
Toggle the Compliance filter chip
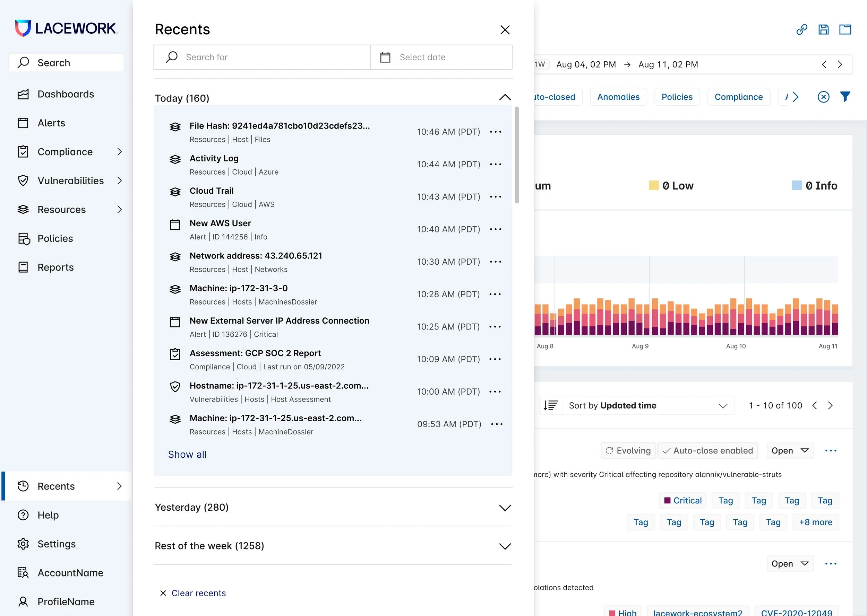[738, 97]
